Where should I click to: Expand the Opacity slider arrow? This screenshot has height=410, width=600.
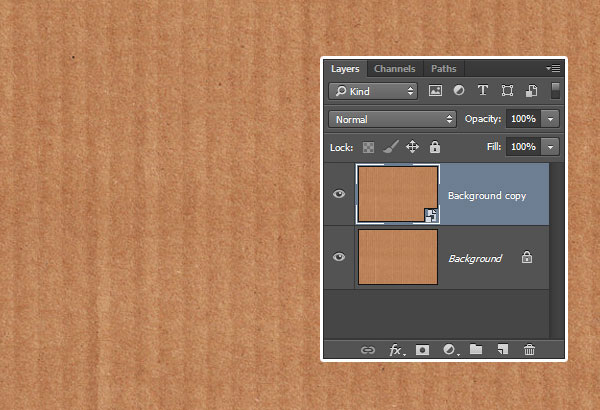tap(550, 119)
